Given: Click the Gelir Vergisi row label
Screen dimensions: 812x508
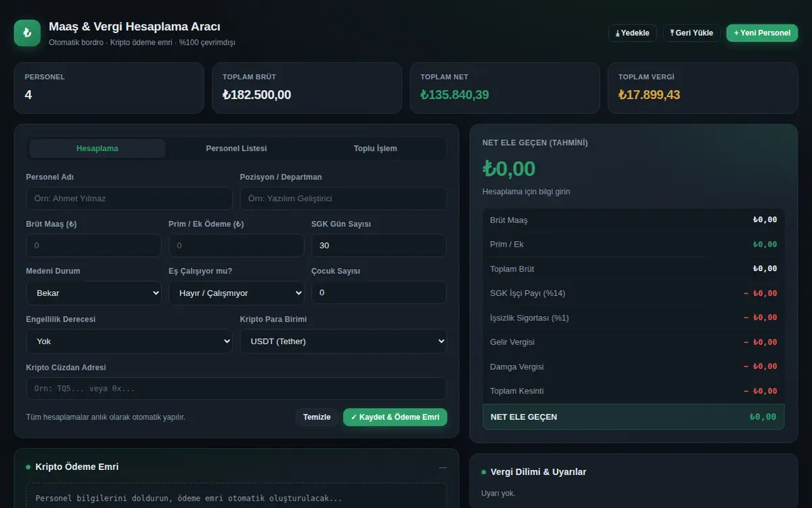Looking at the screenshot, I should click(x=512, y=342).
